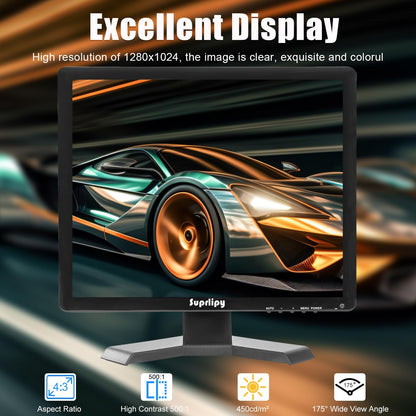Click the monitor AUTO button
416x416 pixels.
tap(270, 310)
